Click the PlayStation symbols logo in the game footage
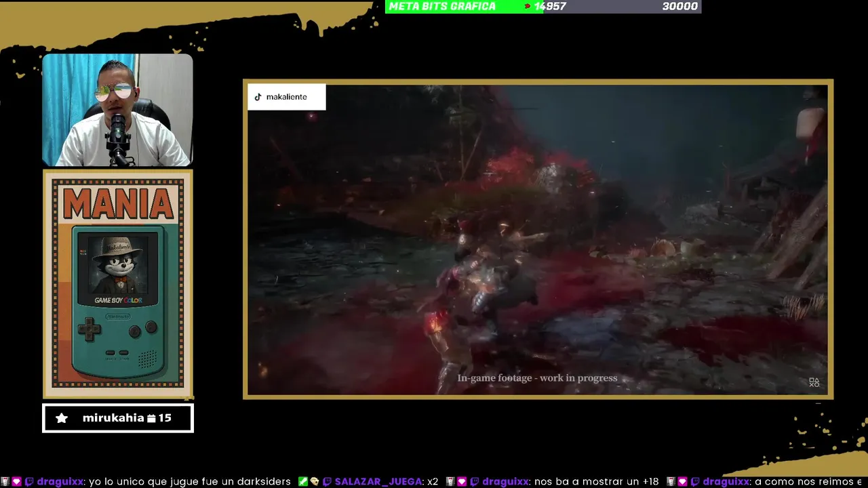 [x=814, y=383]
